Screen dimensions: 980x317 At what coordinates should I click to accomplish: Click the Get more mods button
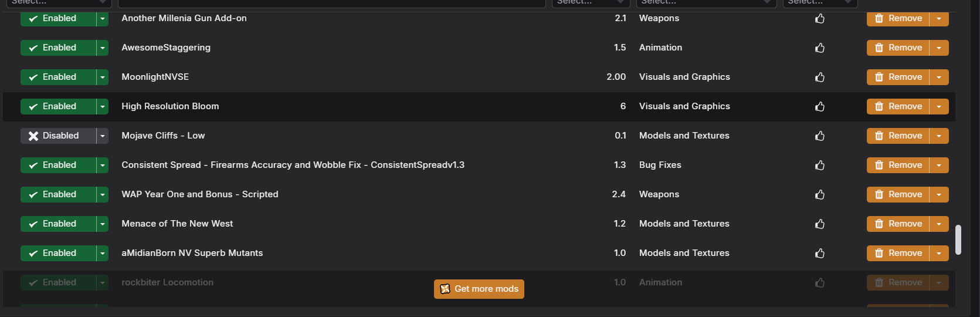tap(479, 289)
